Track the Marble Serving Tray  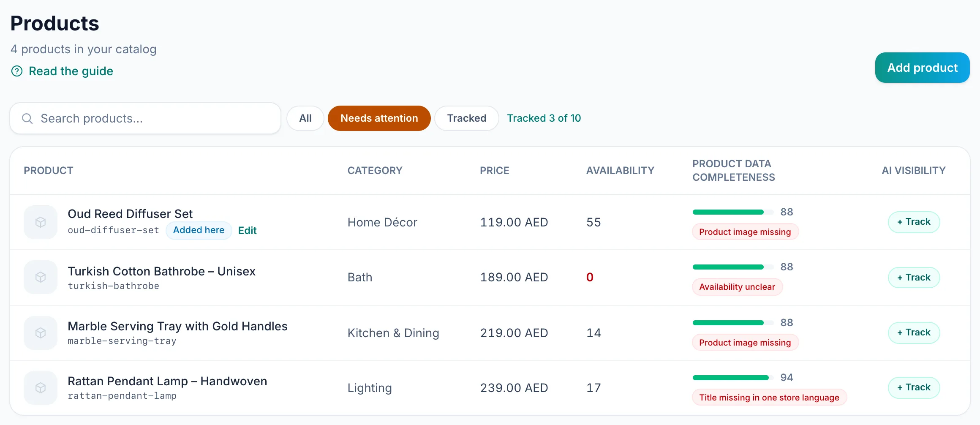(x=914, y=332)
